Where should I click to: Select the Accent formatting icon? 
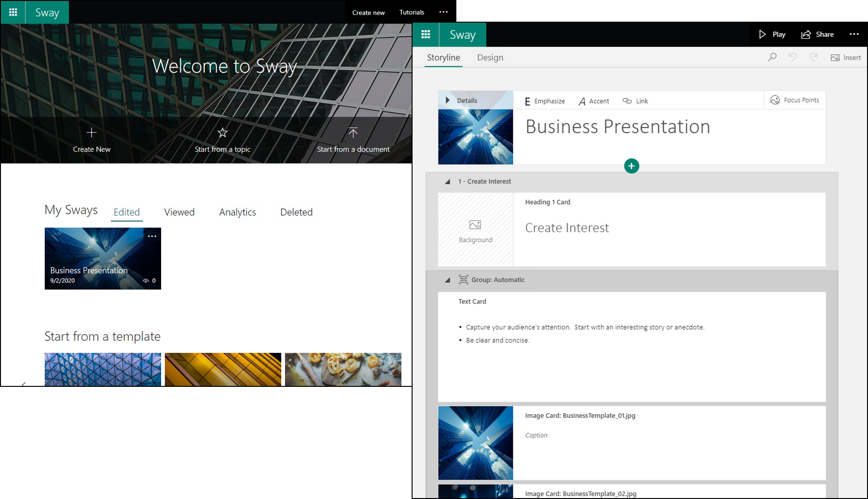pos(593,101)
